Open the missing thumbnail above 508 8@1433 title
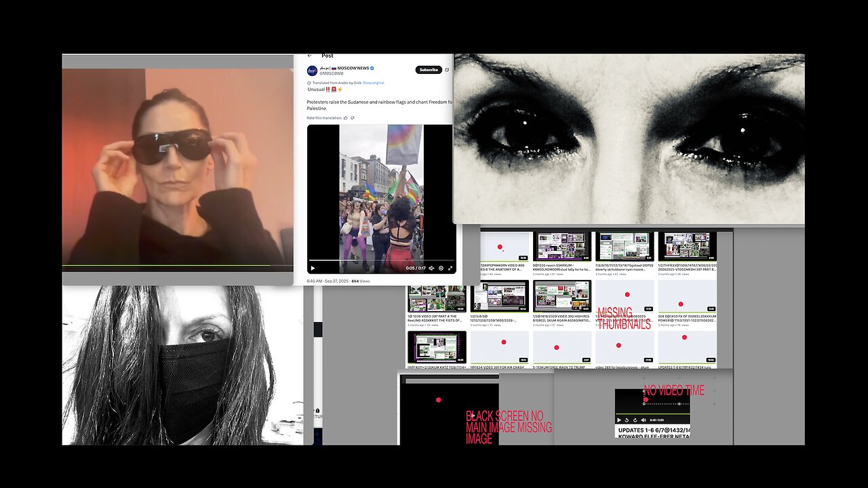Viewport: 868px width, 488px height. tap(687, 296)
